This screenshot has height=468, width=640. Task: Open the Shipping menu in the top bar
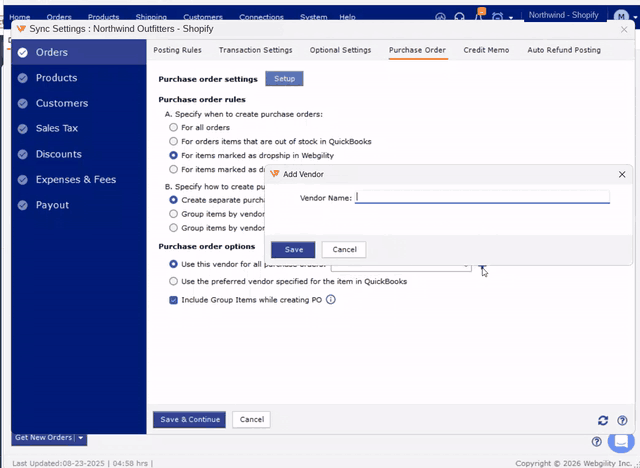point(151,17)
